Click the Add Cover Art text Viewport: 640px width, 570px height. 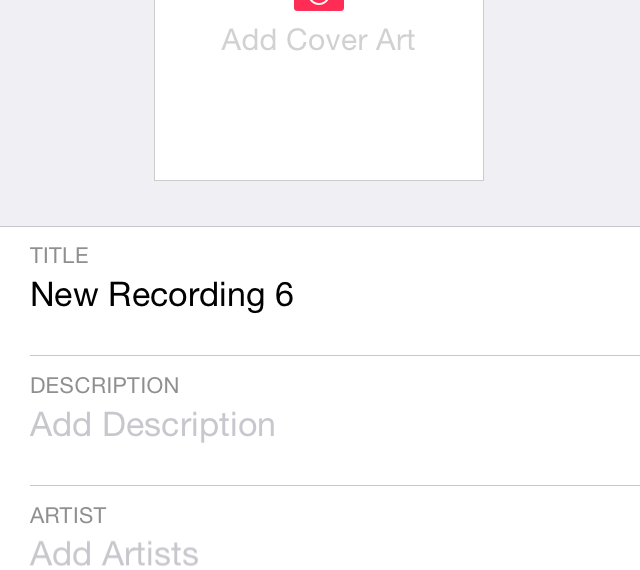point(318,40)
